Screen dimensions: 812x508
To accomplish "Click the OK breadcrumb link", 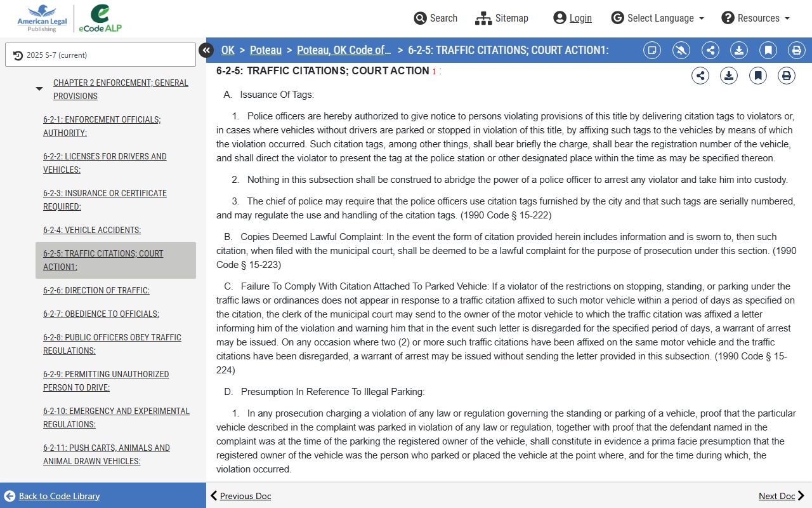I will tap(228, 50).
